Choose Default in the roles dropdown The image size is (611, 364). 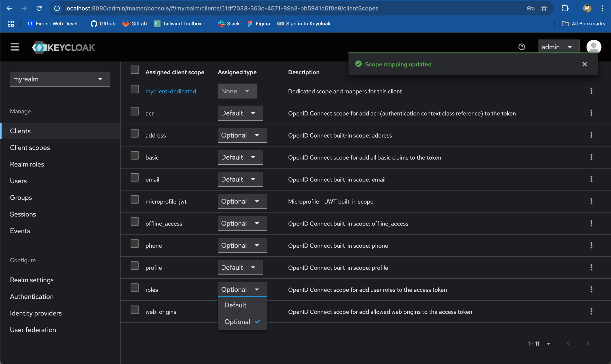[235, 305]
